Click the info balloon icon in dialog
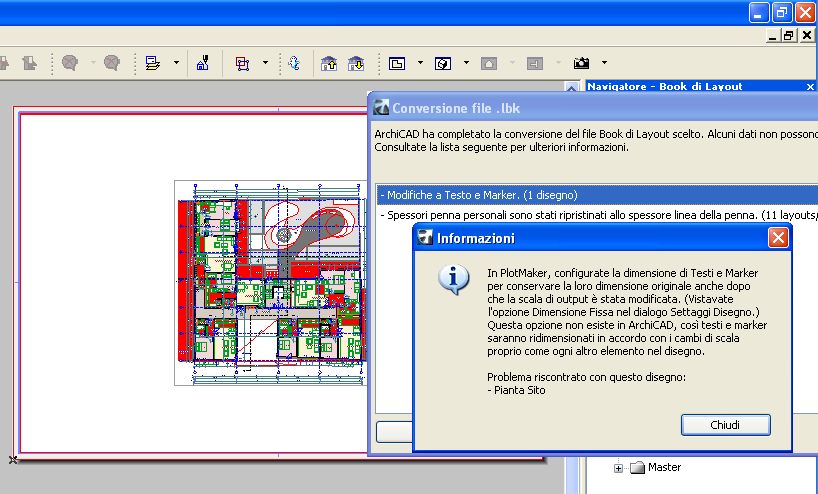Viewport: 818px width, 494px height. tap(453, 280)
